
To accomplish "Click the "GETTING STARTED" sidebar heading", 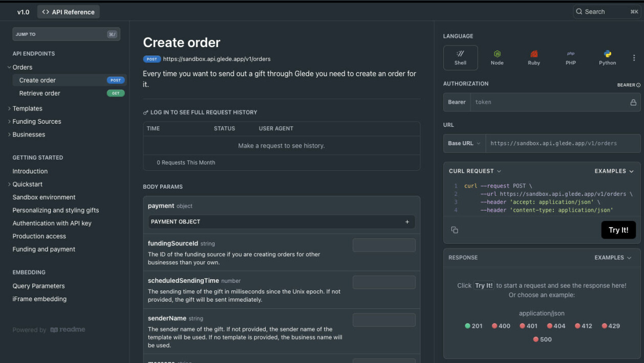I will tap(38, 157).
